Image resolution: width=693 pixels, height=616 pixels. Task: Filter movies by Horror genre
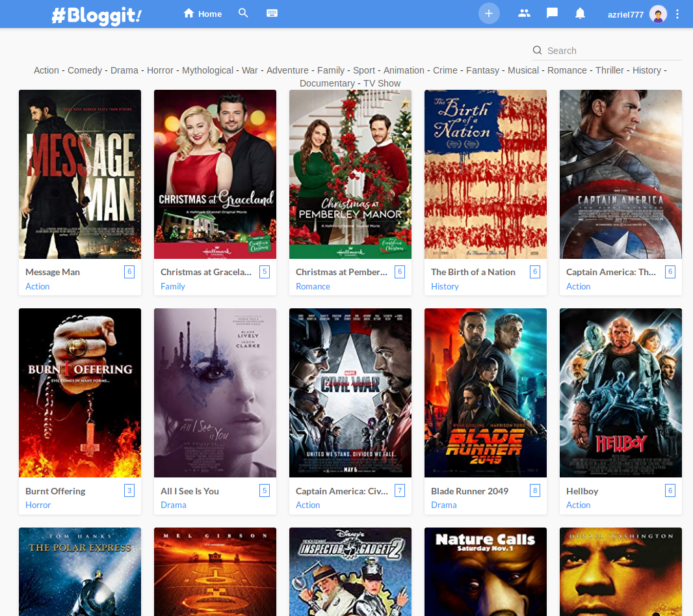tap(160, 70)
